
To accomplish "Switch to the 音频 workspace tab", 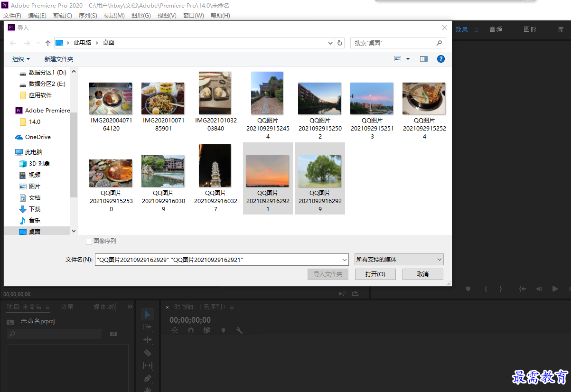I will pos(496,29).
